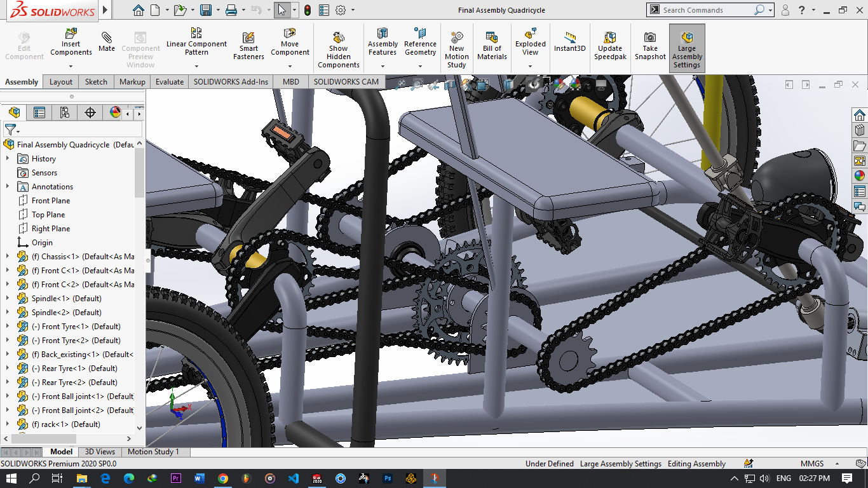Select Linear Component Pattern

click(196, 42)
